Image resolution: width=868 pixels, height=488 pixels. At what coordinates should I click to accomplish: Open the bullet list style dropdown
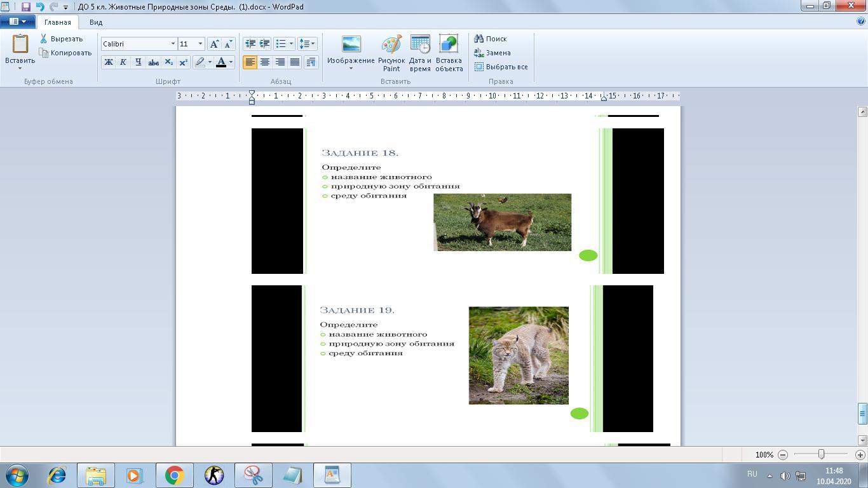(291, 44)
